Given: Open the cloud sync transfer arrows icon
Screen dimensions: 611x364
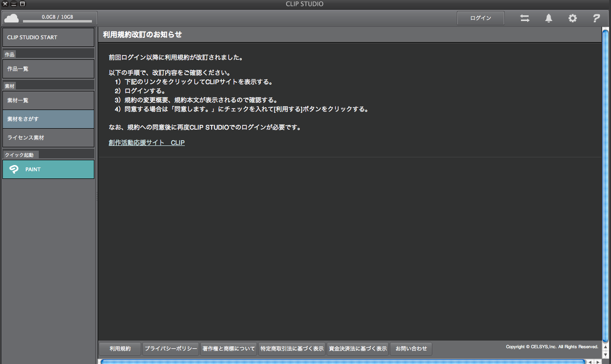Looking at the screenshot, I should click(525, 18).
